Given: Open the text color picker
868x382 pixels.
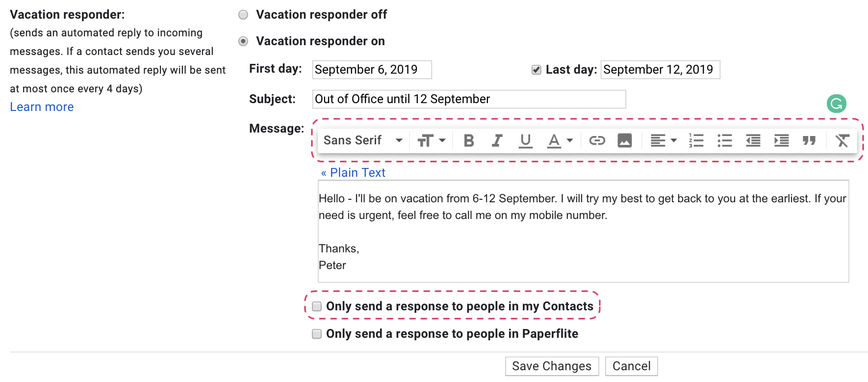Looking at the screenshot, I should [x=560, y=141].
